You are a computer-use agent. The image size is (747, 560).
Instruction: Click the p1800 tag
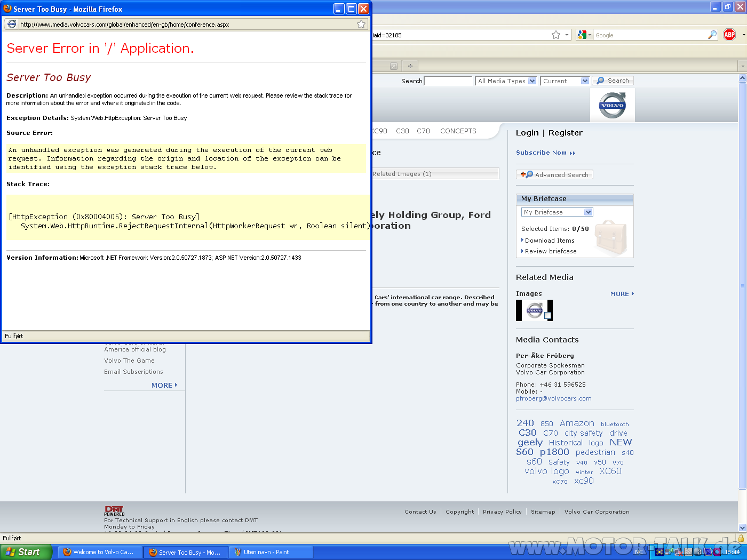[554, 452]
